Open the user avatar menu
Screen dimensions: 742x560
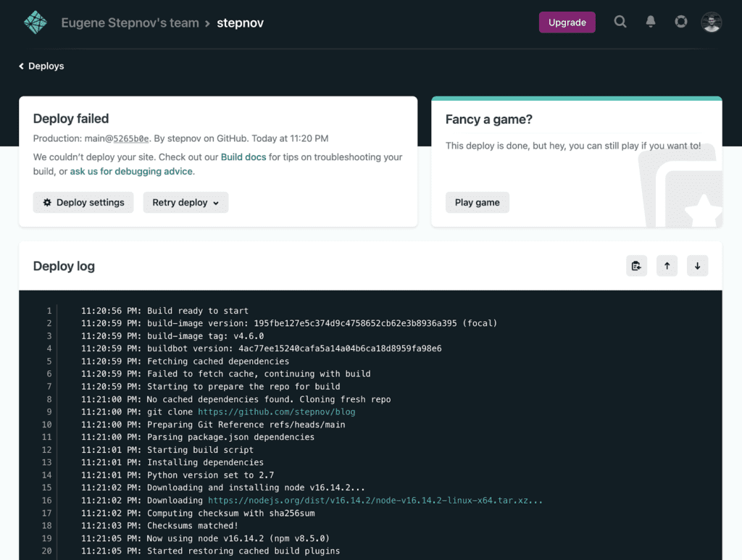[x=712, y=22]
